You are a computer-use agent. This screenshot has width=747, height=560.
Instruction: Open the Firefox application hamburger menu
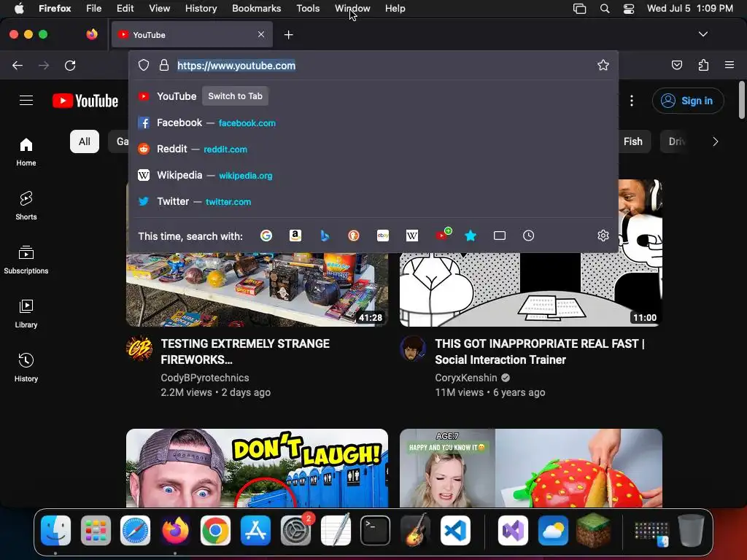pos(729,65)
